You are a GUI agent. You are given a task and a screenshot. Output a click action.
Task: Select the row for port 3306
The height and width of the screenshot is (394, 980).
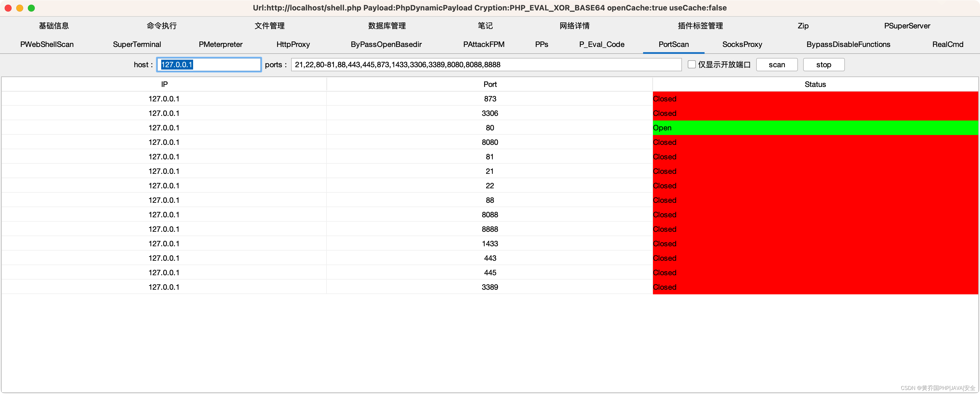tap(490, 113)
